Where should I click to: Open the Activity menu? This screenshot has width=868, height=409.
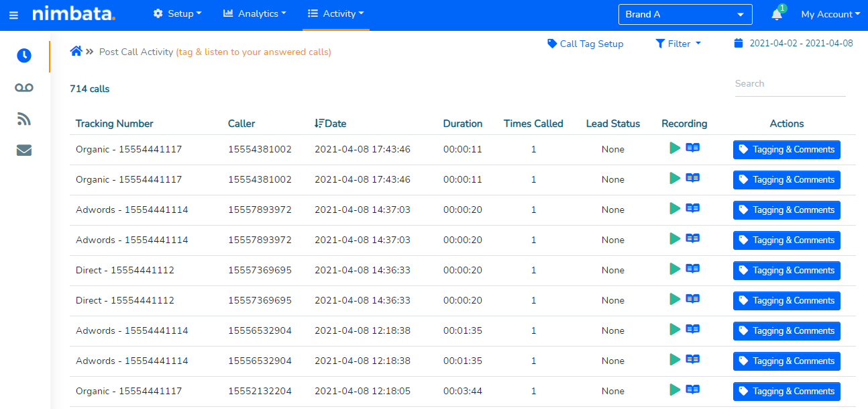(336, 14)
